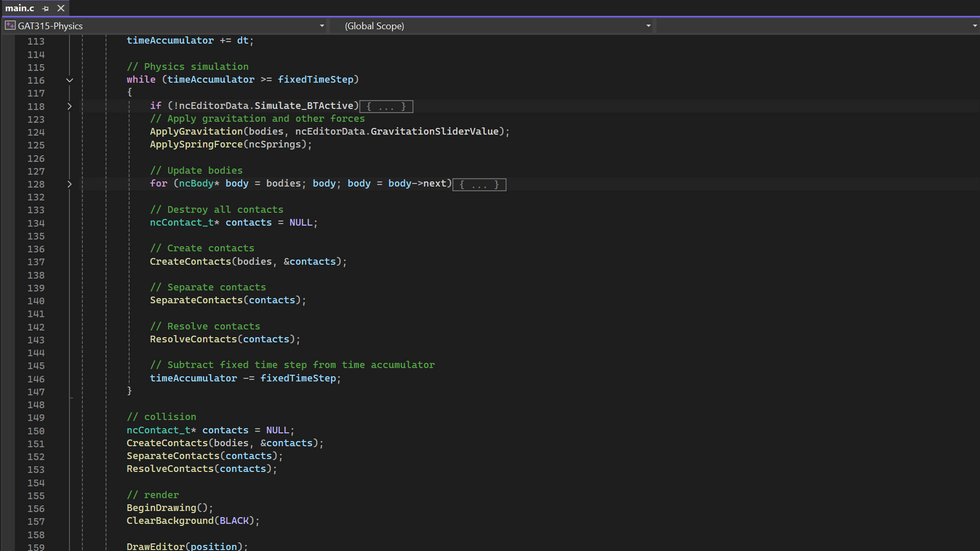
Task: Open the Global Scope dropdown
Action: [648, 26]
